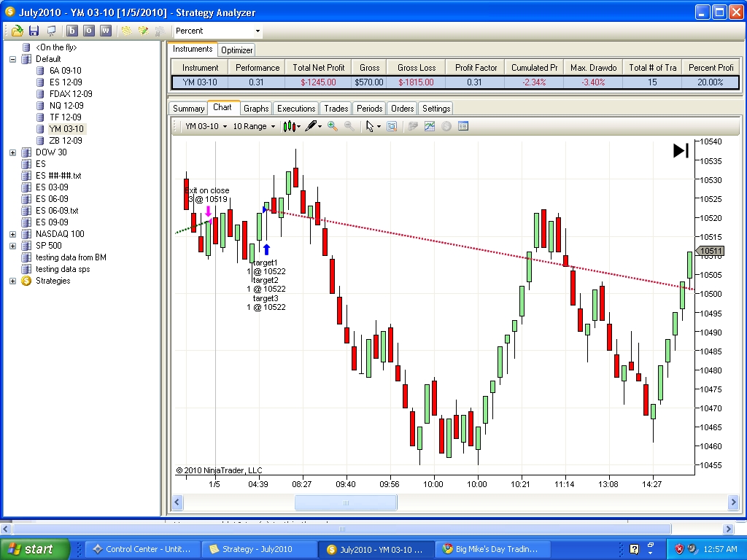Expand the SP 500 list

(13, 246)
